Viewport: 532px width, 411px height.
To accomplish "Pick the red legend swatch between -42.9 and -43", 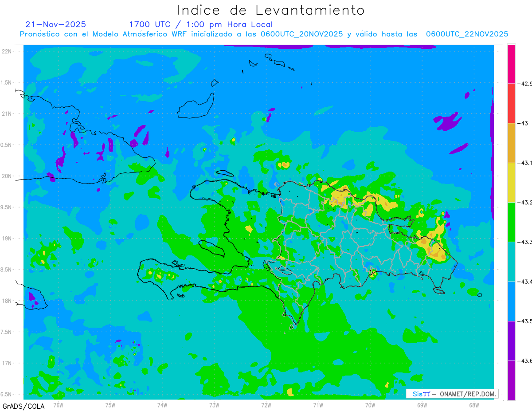I will pos(511,103).
